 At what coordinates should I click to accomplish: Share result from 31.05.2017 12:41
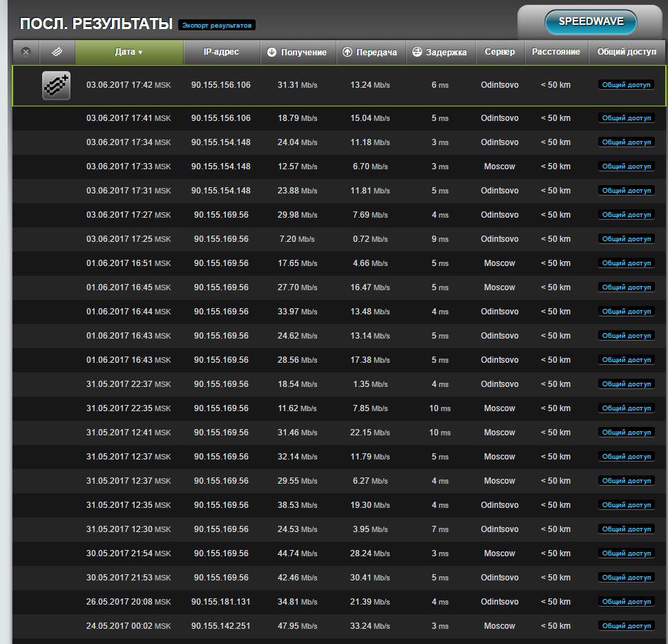pos(627,433)
